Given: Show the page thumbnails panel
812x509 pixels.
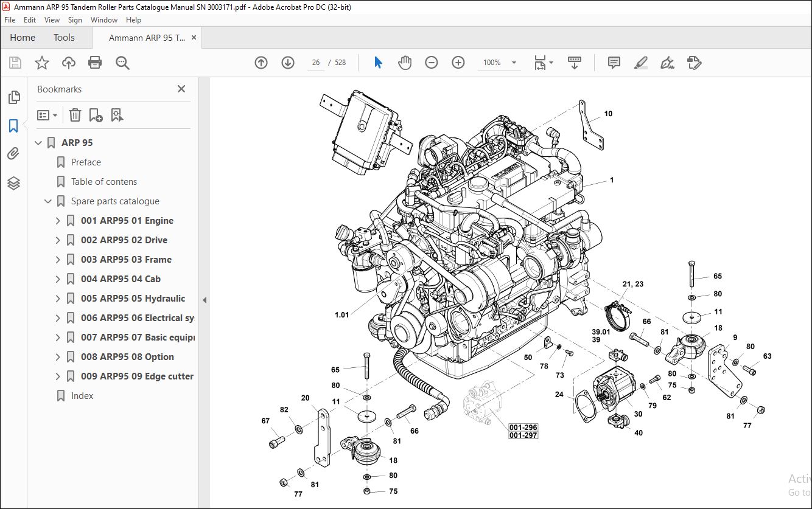Looking at the screenshot, I should [x=13, y=97].
